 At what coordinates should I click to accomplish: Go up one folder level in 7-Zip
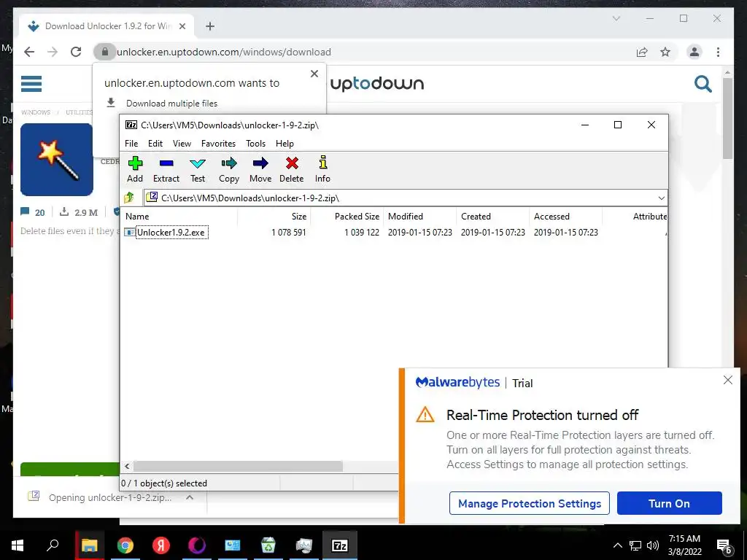129,198
